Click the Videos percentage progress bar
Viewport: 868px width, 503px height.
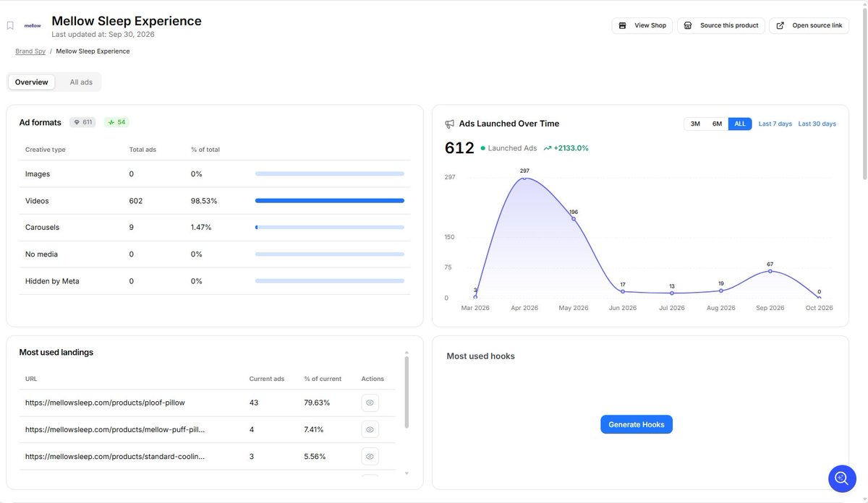pos(330,200)
